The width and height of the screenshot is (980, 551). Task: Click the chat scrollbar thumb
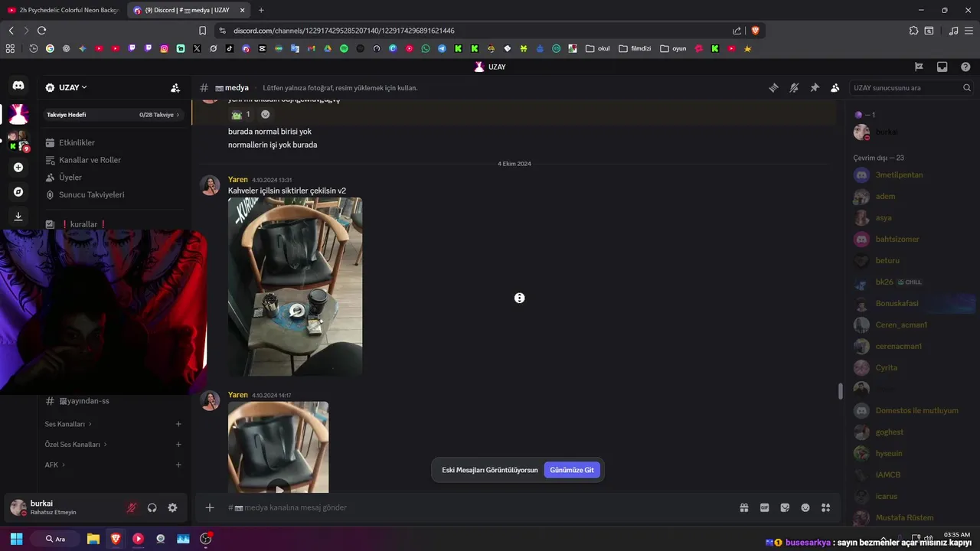pyautogui.click(x=840, y=391)
